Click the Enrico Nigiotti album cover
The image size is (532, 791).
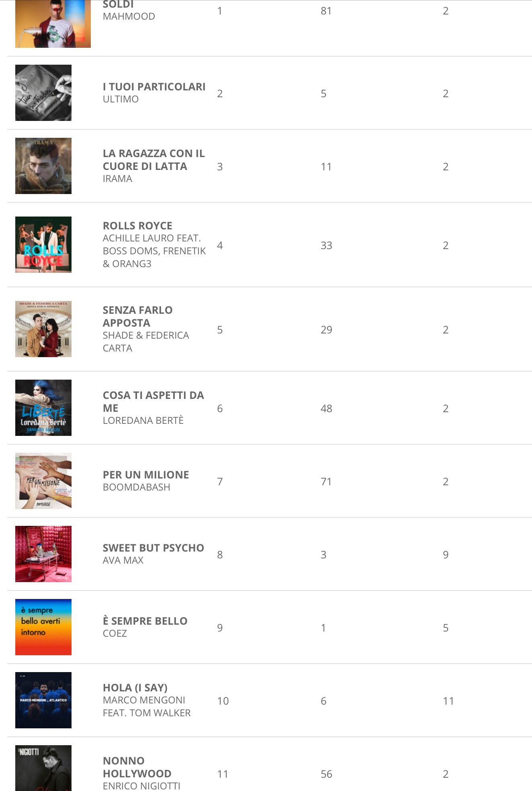(43, 768)
